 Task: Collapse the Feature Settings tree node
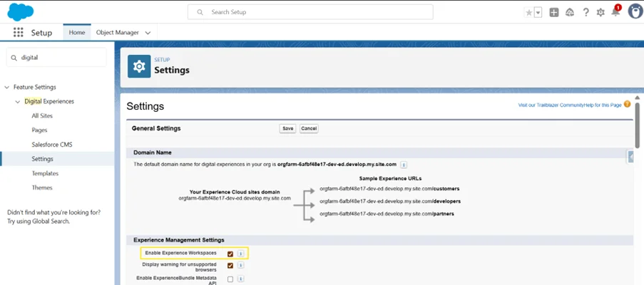tap(6, 88)
